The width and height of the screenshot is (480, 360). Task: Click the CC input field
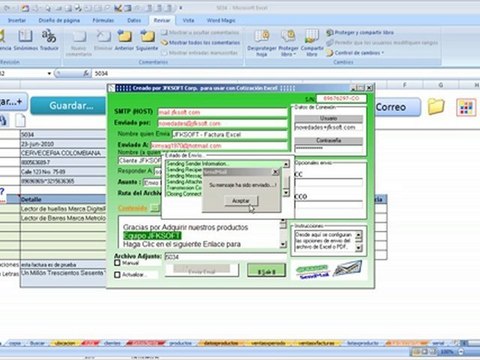tap(329, 183)
